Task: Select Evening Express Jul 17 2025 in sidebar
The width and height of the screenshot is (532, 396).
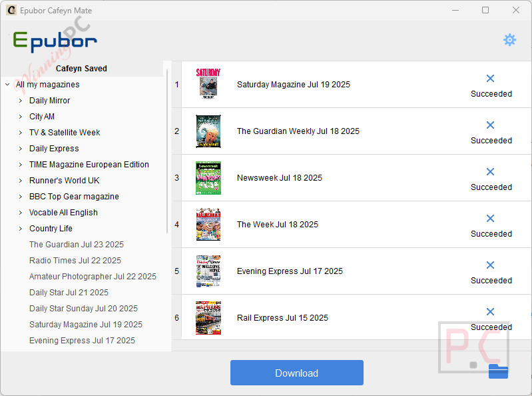Action: pyautogui.click(x=82, y=340)
